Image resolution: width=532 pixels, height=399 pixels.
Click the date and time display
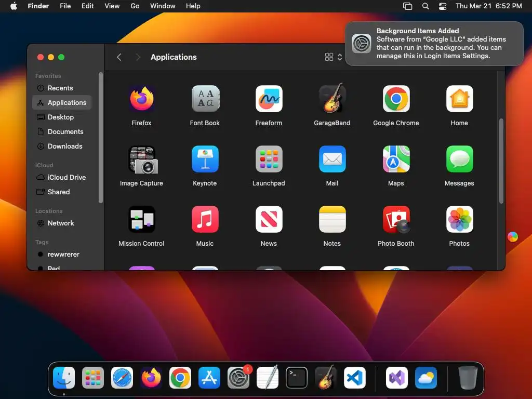488,6
